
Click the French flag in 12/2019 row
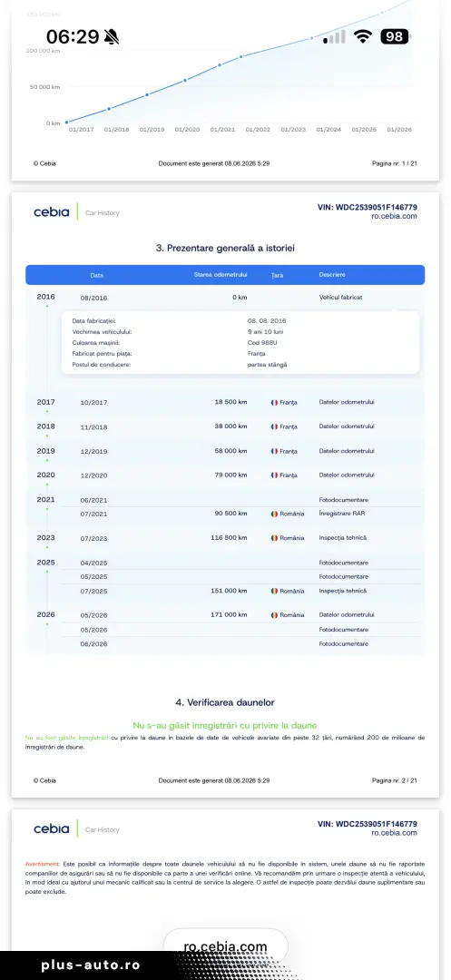[x=274, y=451]
